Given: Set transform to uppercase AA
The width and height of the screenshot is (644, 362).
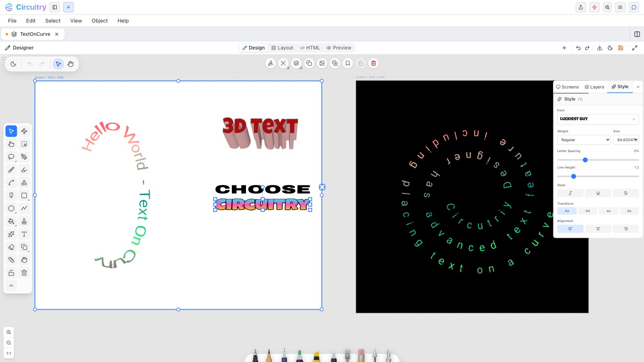Looking at the screenshot, I should pyautogui.click(x=588, y=211).
